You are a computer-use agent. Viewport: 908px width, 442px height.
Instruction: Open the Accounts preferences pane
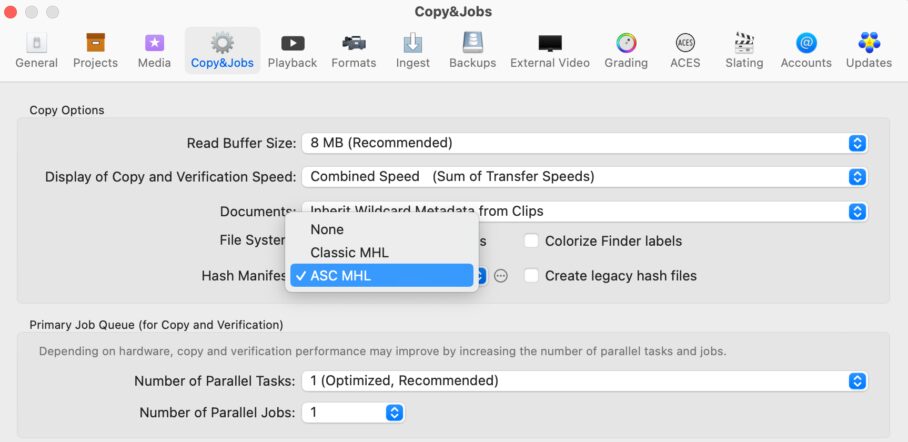coord(806,51)
